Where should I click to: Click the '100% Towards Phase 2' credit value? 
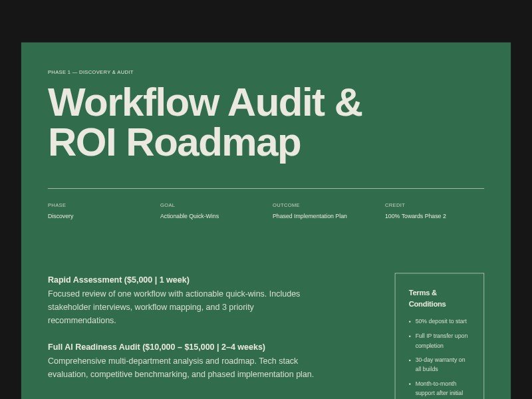[x=415, y=216]
